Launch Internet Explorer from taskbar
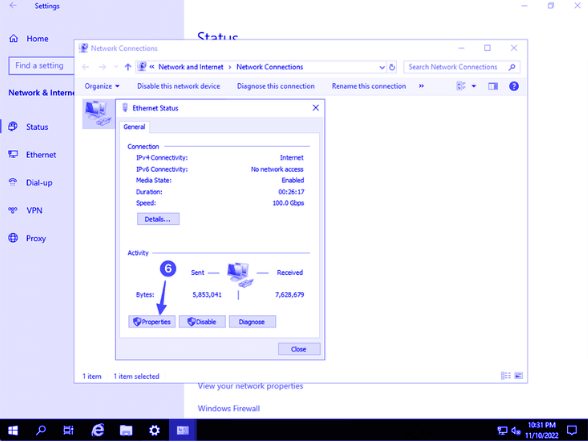 coord(98,431)
